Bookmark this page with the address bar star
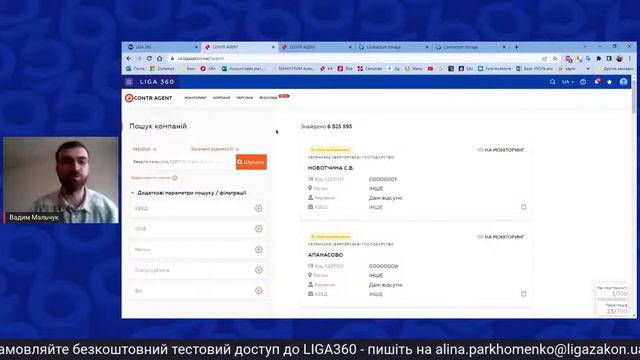This screenshot has height=360, width=640. point(555,59)
